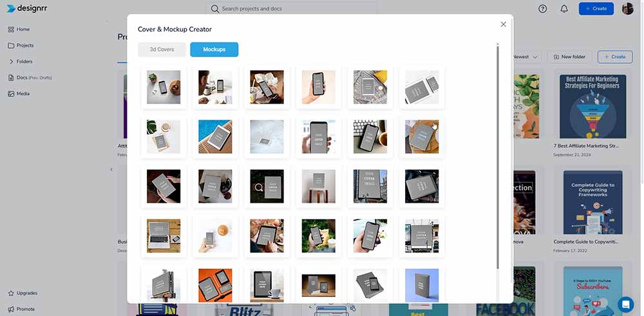Choose laptop on wooden desk mockup
This screenshot has height=316, width=644.
click(x=164, y=236)
